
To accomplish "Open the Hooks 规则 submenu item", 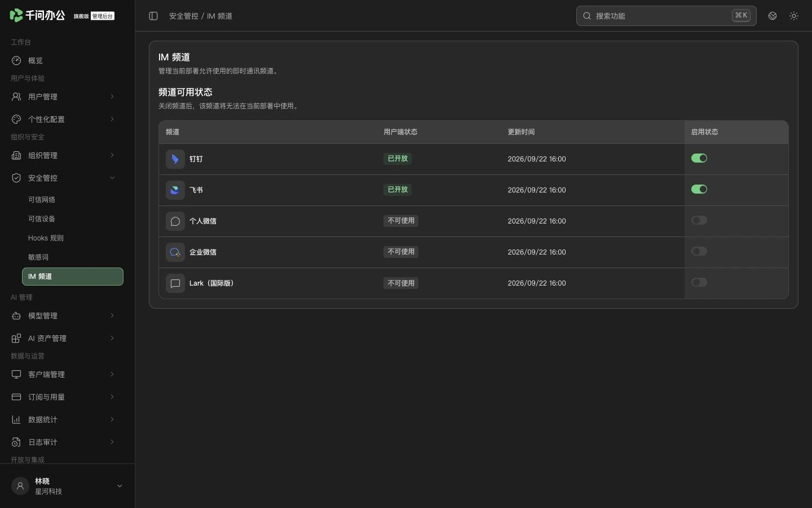I will (x=73, y=238).
